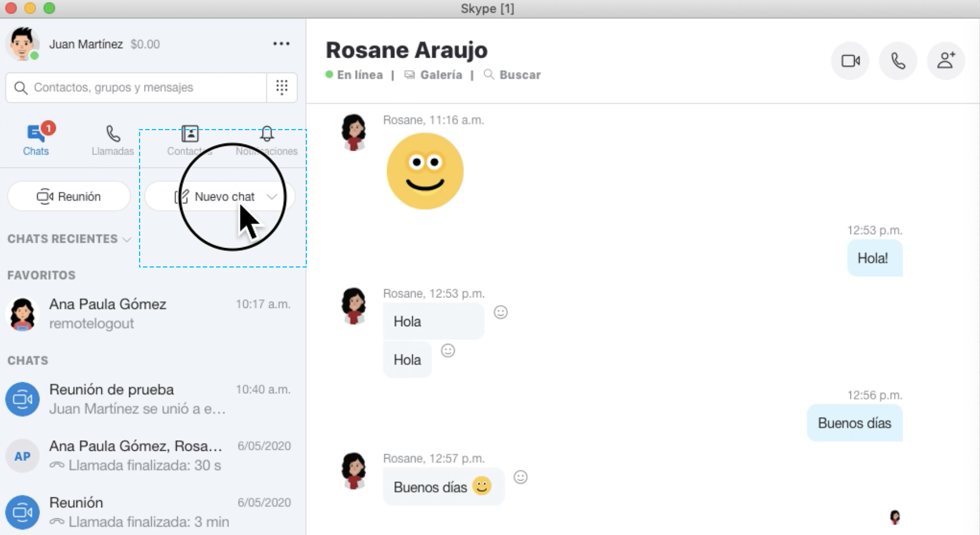
Task: Click Juan Martínez profile avatar
Action: pyautogui.click(x=22, y=44)
